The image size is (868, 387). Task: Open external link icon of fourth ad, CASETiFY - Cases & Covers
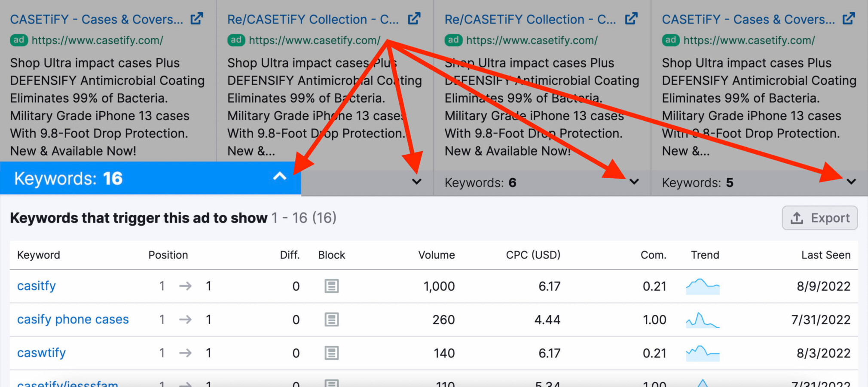849,18
